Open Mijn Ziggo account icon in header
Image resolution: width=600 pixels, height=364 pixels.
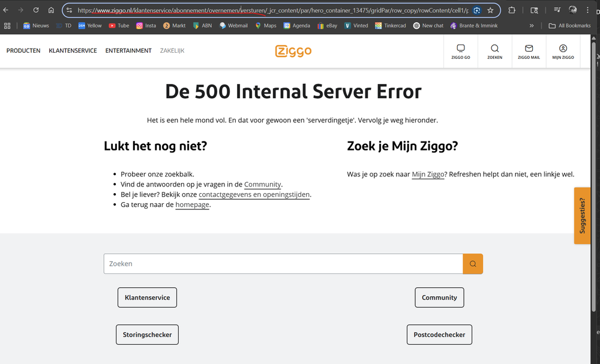tap(563, 52)
